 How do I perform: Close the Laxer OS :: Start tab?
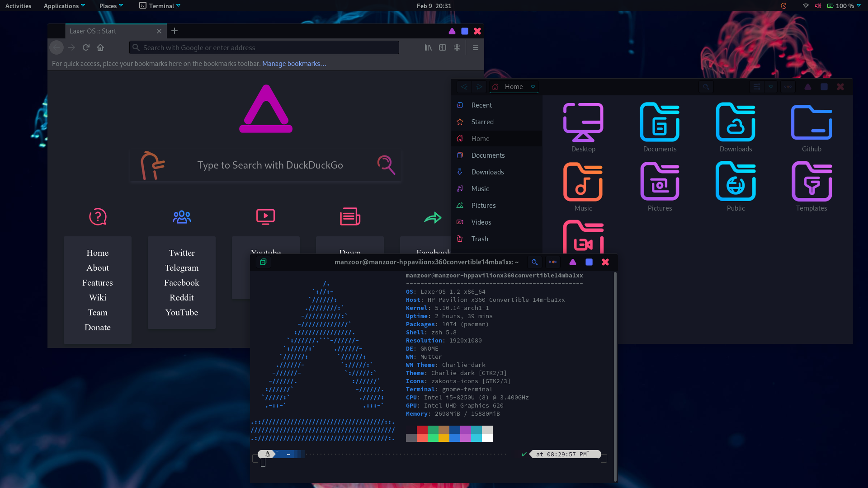point(159,31)
